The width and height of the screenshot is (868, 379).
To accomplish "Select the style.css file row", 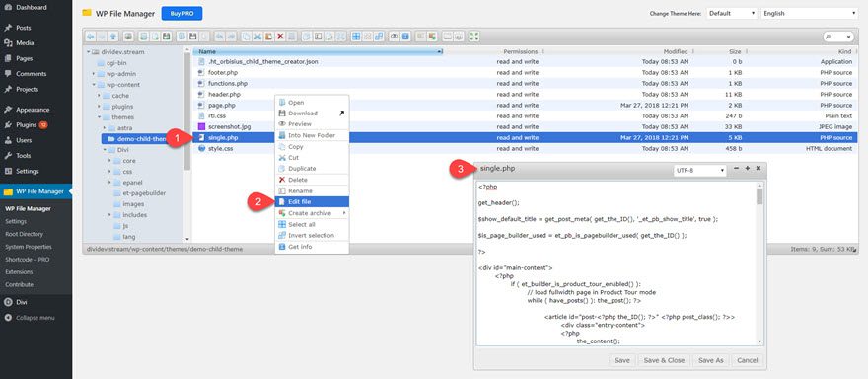I will (526, 148).
